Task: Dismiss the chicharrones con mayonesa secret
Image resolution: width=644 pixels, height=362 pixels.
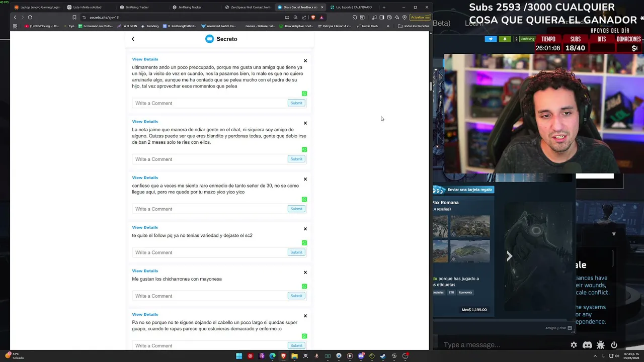Action: 305,273
